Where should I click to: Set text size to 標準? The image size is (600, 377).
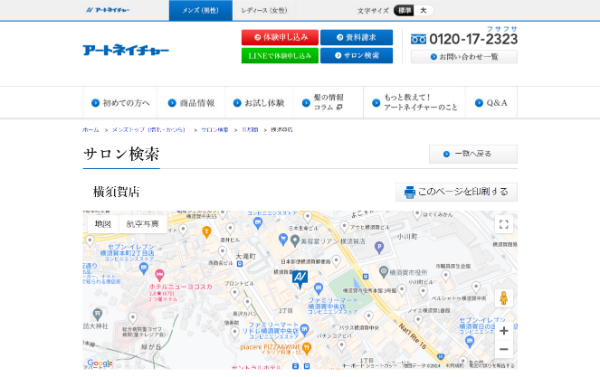404,10
